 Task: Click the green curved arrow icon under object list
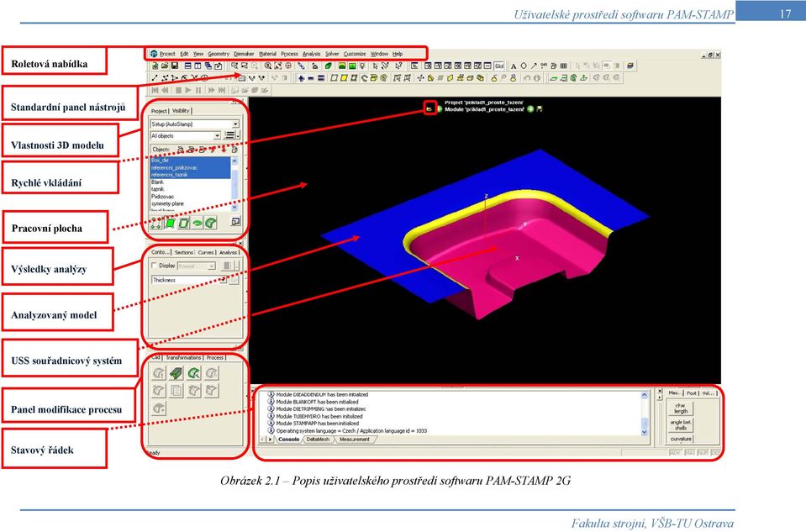click(x=197, y=223)
